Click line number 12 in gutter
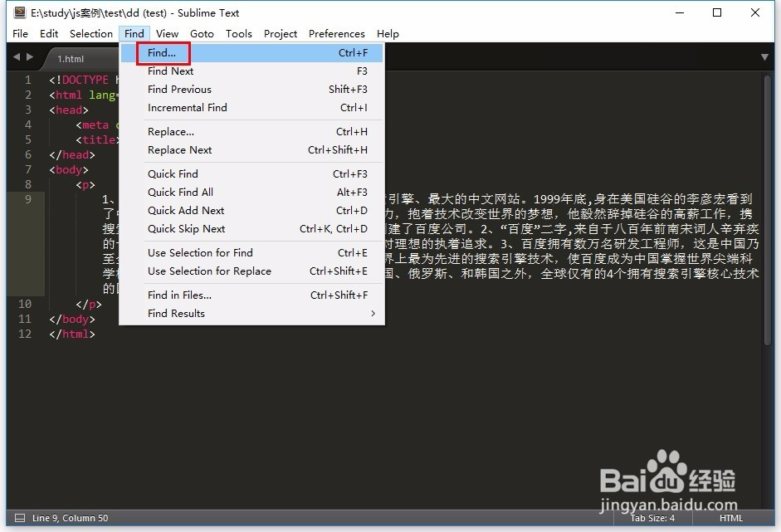 click(x=25, y=334)
